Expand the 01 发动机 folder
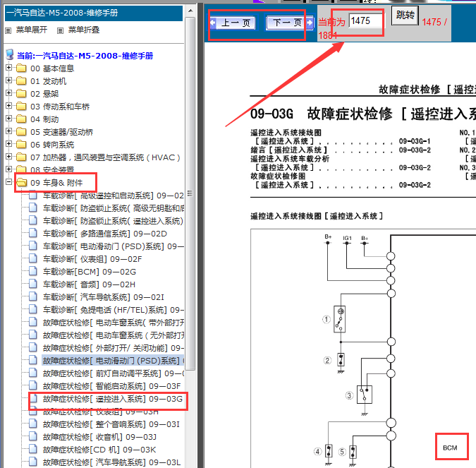Viewport: 476px width, 468px height. (x=8, y=80)
